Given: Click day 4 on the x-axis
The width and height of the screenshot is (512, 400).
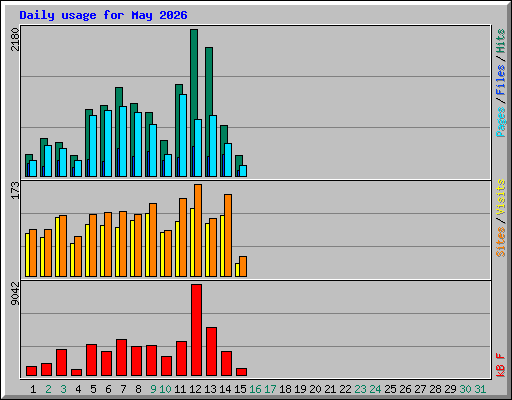Looking at the screenshot, I should point(78,389).
